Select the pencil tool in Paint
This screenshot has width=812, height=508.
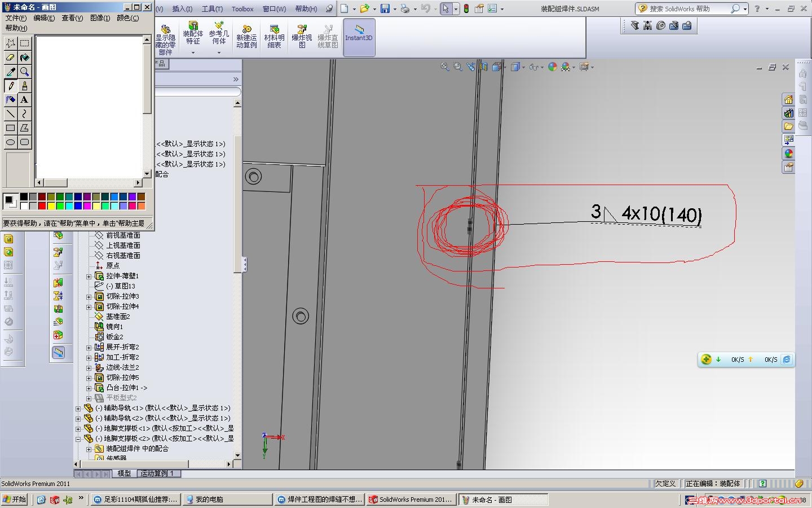coord(11,86)
